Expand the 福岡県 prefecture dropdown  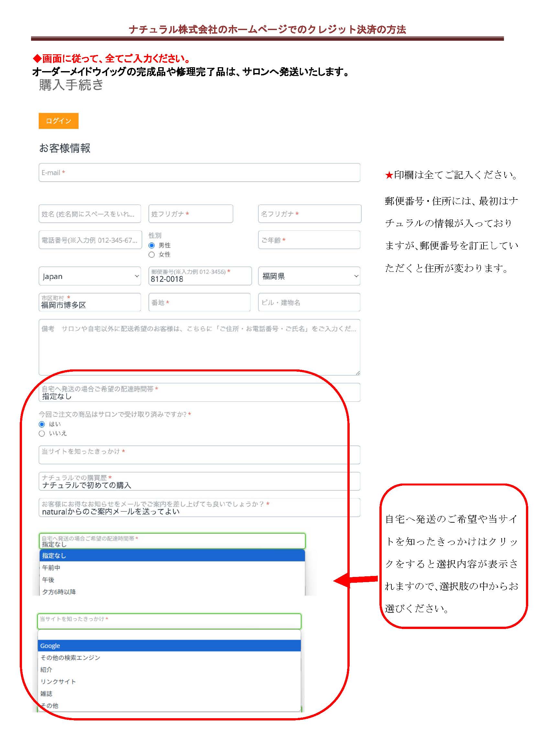309,276
